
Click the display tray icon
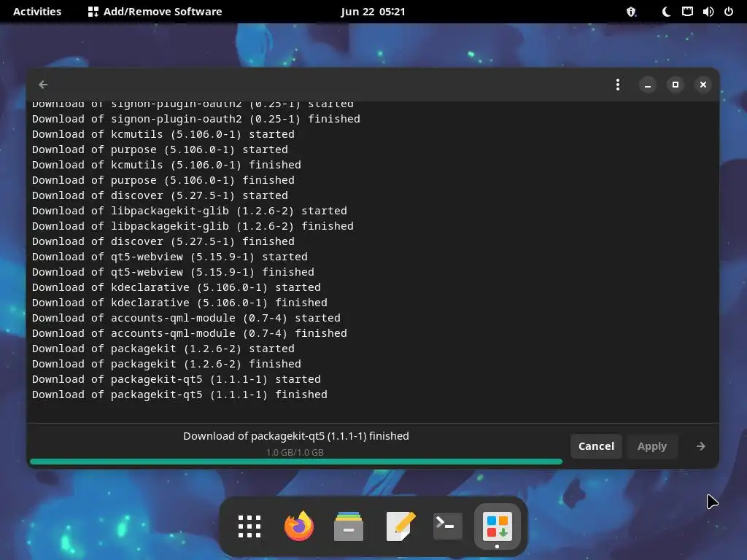tap(687, 12)
